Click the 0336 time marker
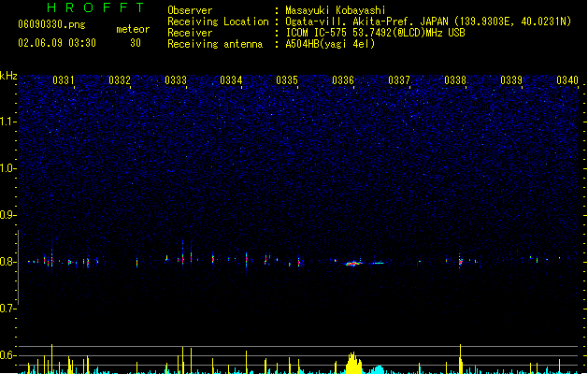 coord(343,80)
